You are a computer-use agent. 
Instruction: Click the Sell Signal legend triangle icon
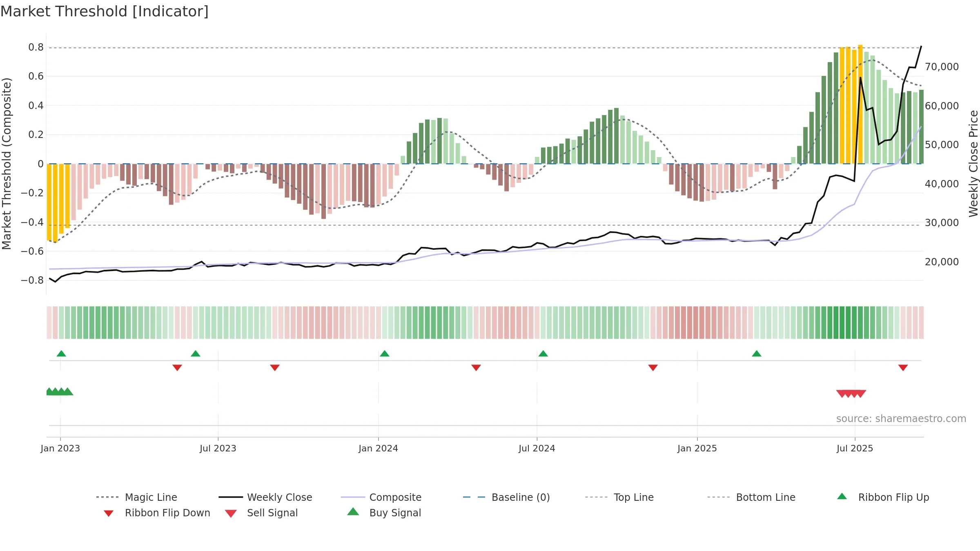[x=231, y=513]
